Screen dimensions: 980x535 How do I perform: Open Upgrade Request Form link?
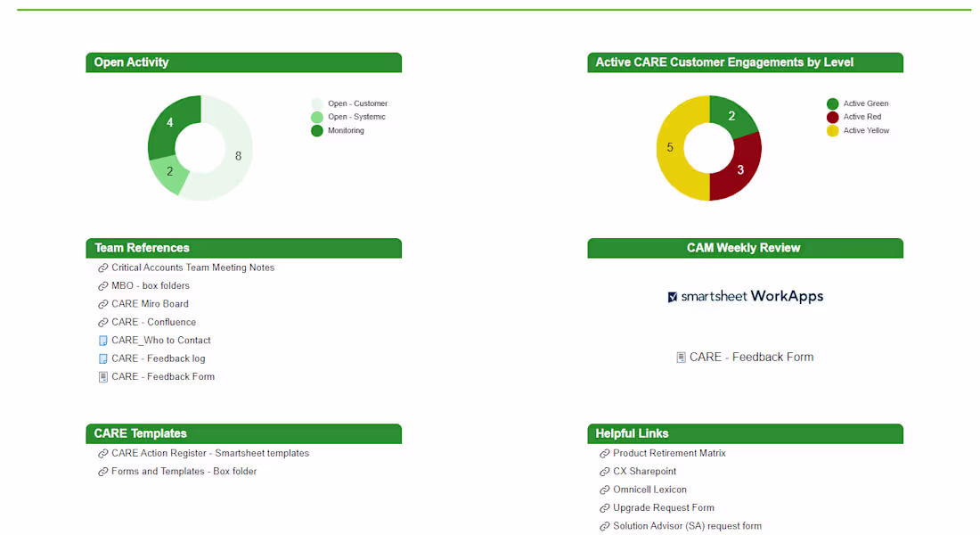[x=663, y=507]
